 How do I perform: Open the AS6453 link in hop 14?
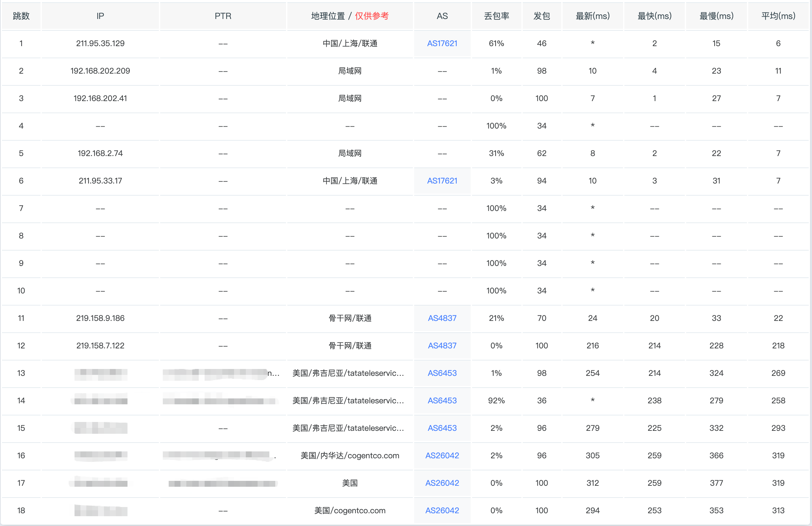point(442,400)
